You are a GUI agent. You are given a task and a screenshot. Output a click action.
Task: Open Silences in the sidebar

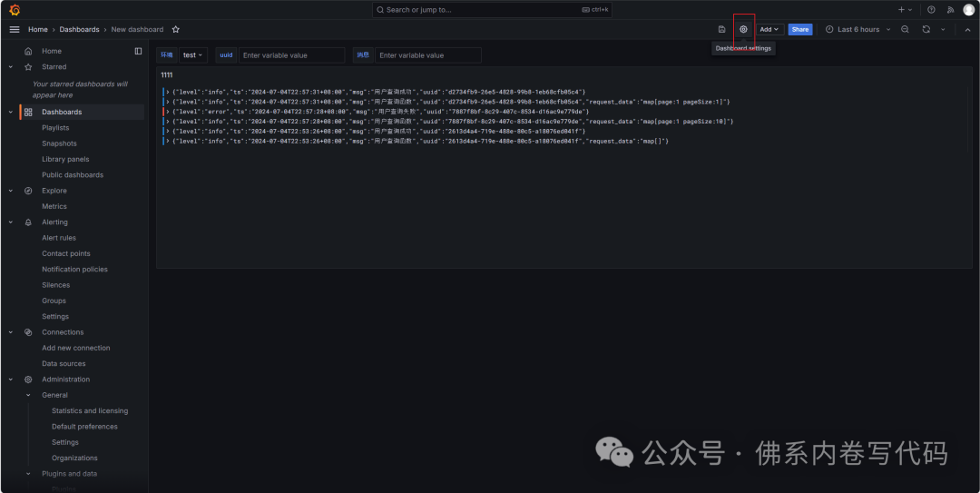pos(55,285)
